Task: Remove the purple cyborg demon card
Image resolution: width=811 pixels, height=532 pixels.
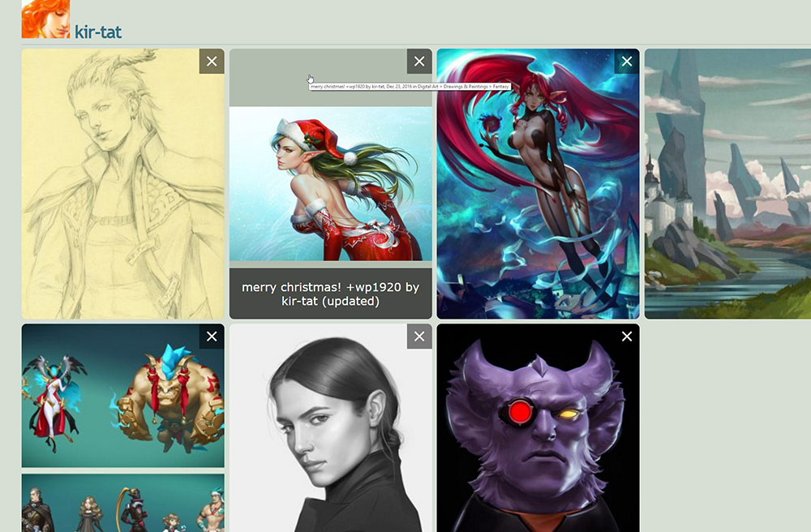Action: [626, 337]
